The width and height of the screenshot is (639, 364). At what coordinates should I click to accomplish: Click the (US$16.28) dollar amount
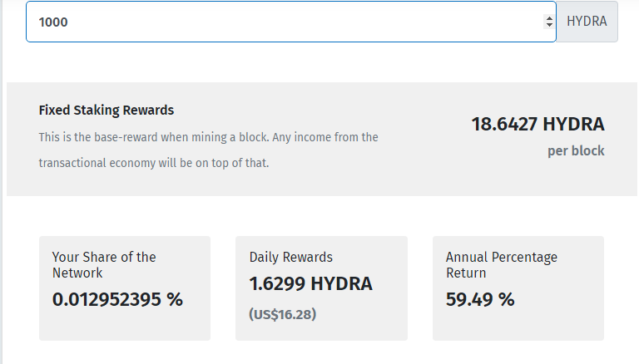(x=282, y=314)
